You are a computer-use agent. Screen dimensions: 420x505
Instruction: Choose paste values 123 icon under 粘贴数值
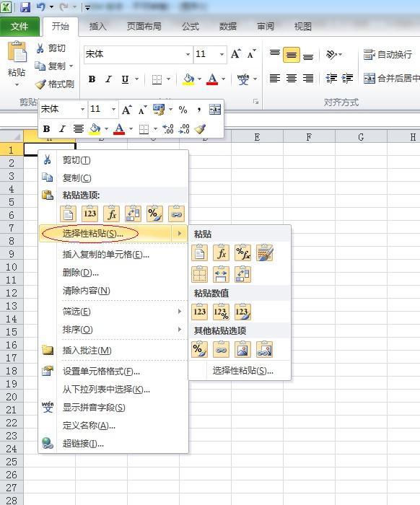pyautogui.click(x=199, y=312)
